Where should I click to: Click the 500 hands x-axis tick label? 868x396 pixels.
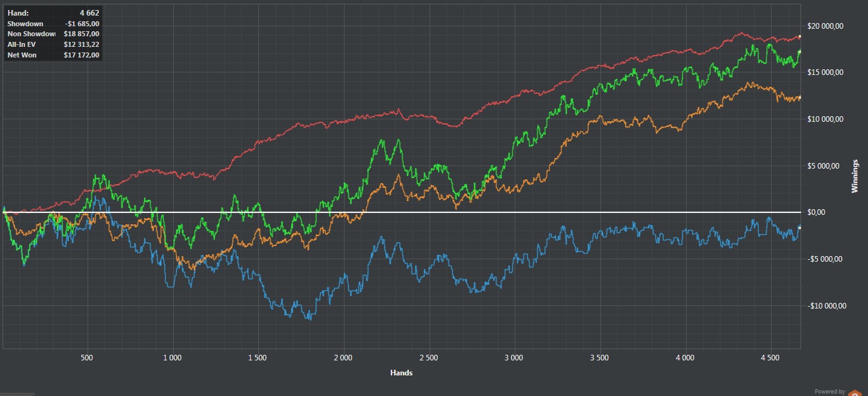[87, 358]
